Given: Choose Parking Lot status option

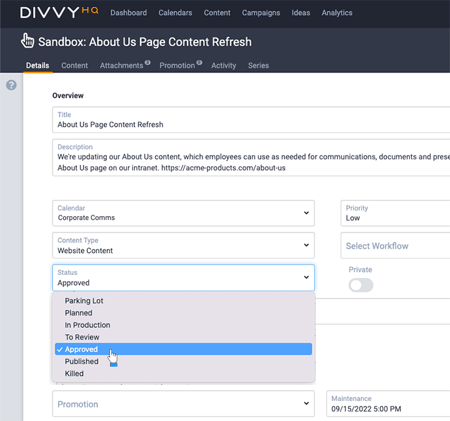Looking at the screenshot, I should [183, 301].
